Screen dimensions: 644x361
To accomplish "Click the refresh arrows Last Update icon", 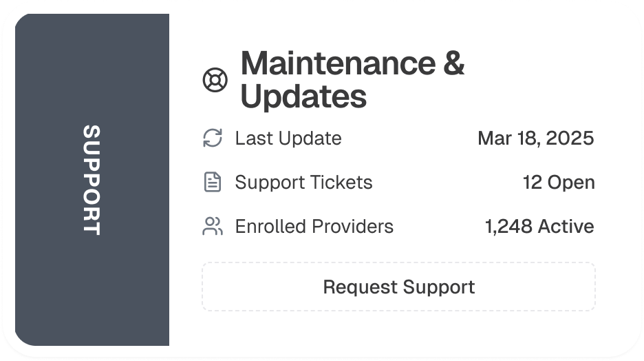I will click(x=213, y=138).
